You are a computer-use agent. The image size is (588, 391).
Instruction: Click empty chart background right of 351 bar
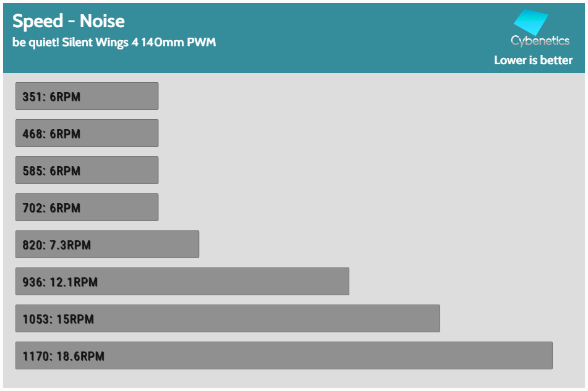pyautogui.click(x=371, y=96)
